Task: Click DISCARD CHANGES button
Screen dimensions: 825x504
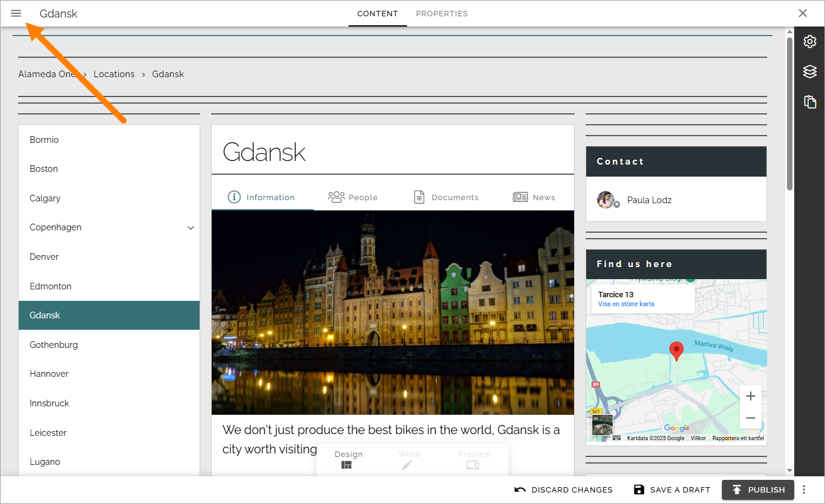Action: coord(563,490)
